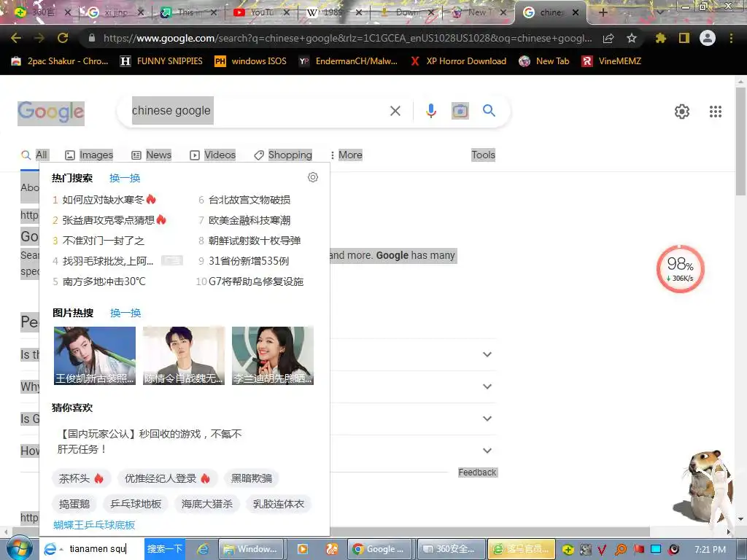Open the XP Horror Download bookmark
747x560 pixels.
(x=458, y=61)
